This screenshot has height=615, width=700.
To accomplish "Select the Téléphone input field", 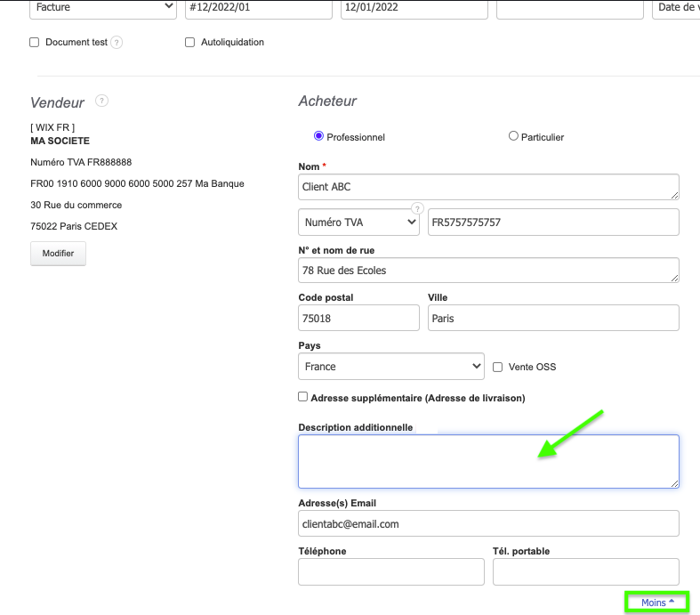I will 390,571.
